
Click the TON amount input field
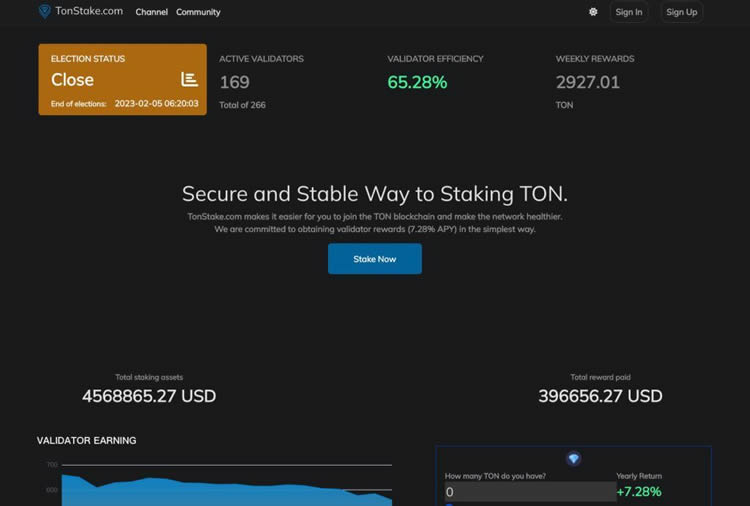coord(530,491)
